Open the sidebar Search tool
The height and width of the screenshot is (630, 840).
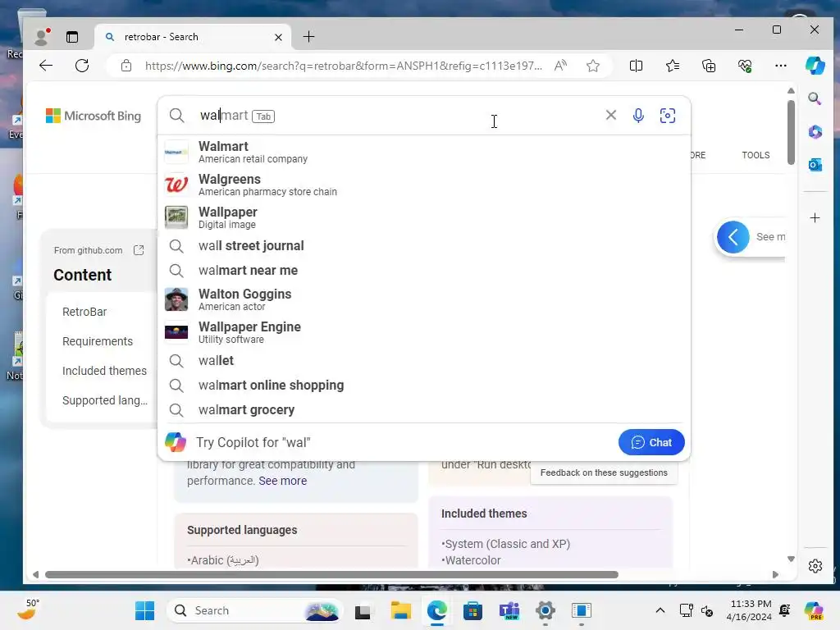click(x=815, y=98)
